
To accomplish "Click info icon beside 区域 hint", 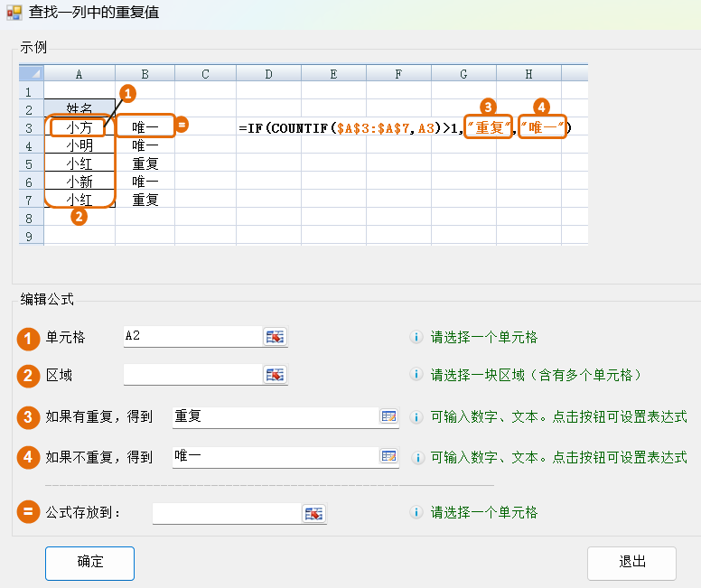I will click(x=416, y=374).
